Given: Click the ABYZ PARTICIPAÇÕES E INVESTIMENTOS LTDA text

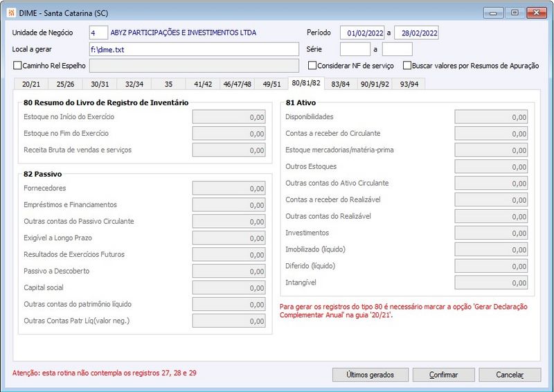Looking at the screenshot, I should click(184, 33).
